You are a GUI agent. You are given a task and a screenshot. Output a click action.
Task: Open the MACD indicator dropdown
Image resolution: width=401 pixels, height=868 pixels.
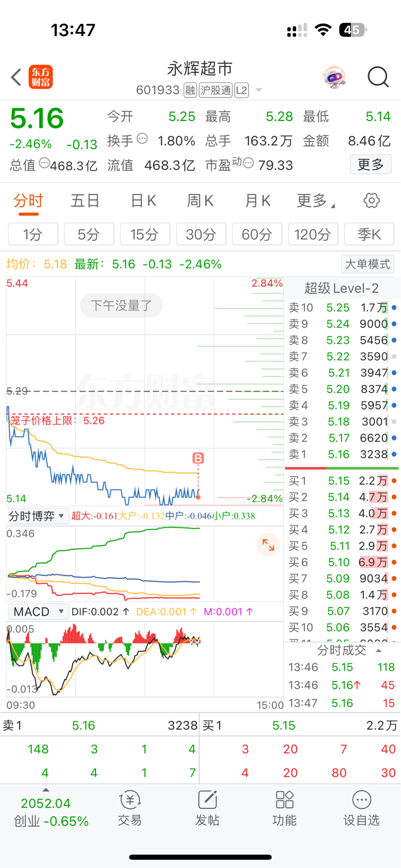pos(38,612)
